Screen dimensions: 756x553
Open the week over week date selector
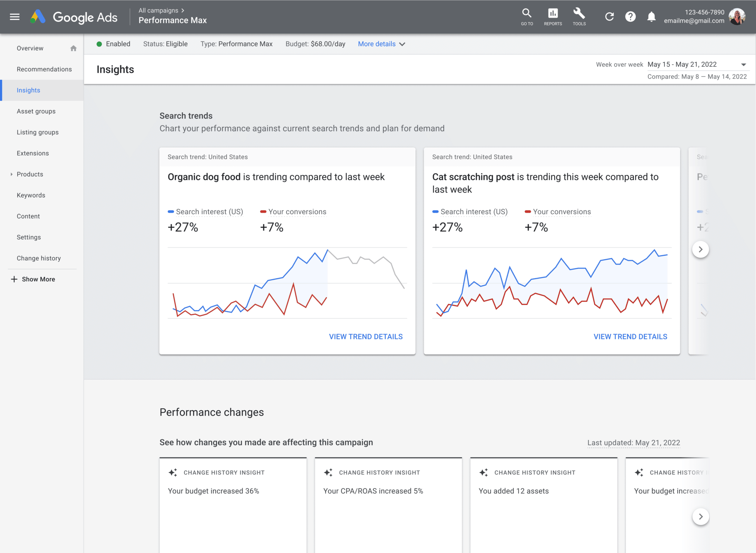pos(698,64)
